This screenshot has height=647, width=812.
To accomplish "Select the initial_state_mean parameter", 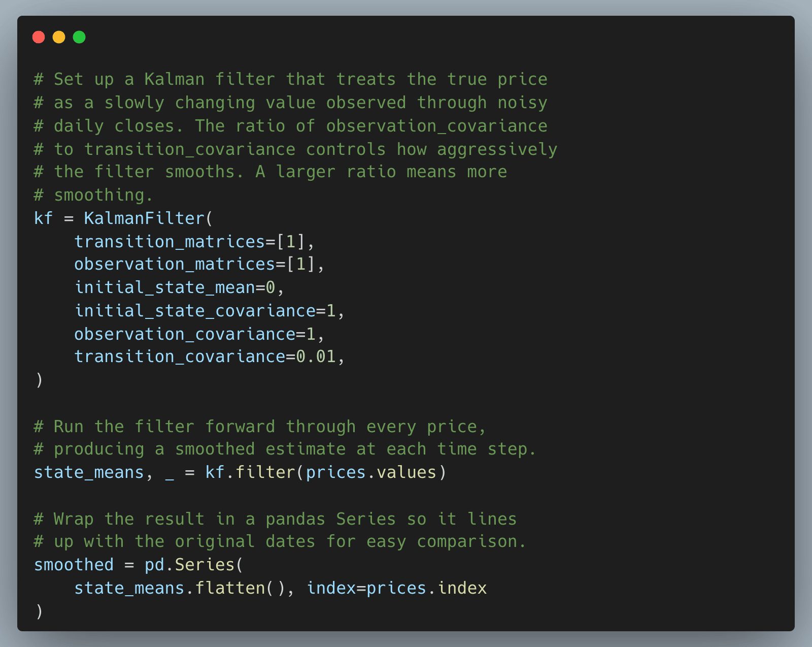I will (x=164, y=288).
